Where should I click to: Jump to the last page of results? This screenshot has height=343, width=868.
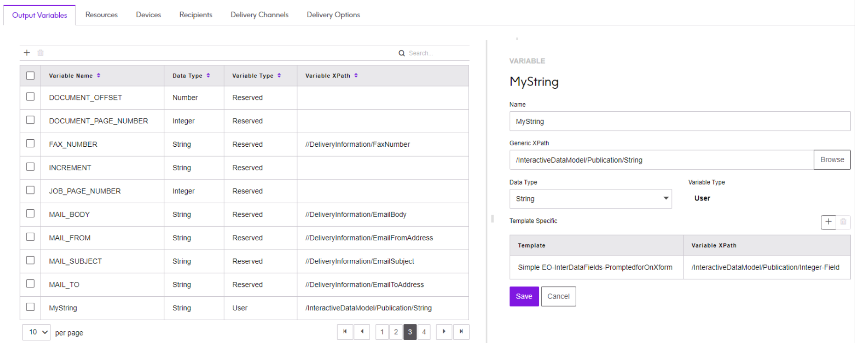[x=461, y=332]
